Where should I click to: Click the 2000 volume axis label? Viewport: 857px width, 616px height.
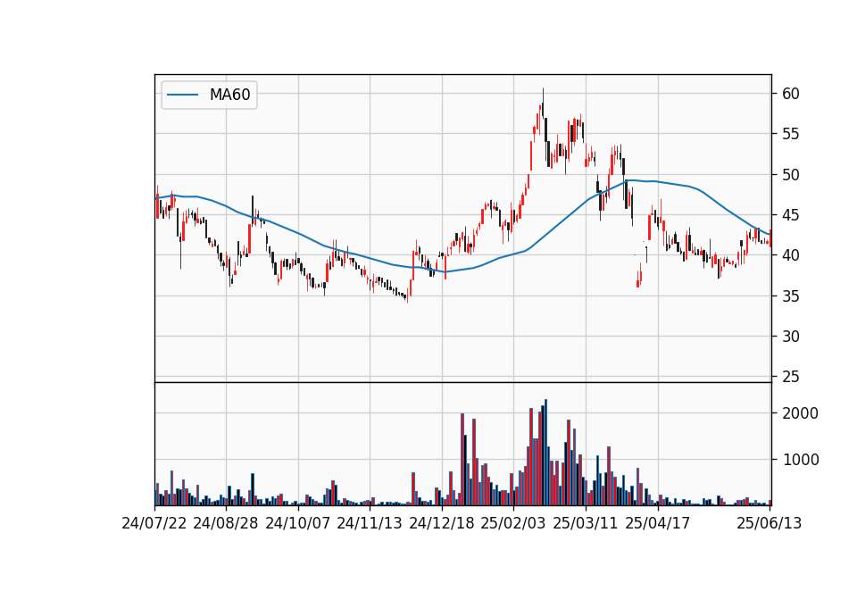pos(800,413)
